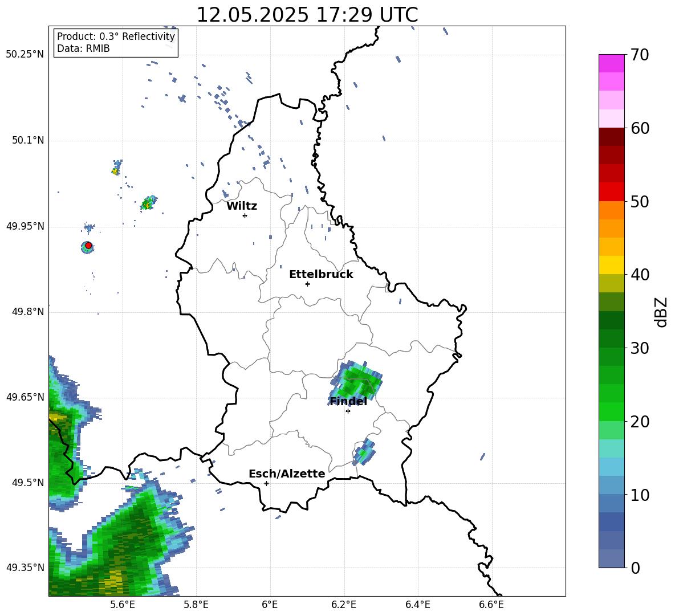Screen dimensions: 675x616
Task: Click the small storm cell near 49.98°N 5.67°E
Action: 149,203
